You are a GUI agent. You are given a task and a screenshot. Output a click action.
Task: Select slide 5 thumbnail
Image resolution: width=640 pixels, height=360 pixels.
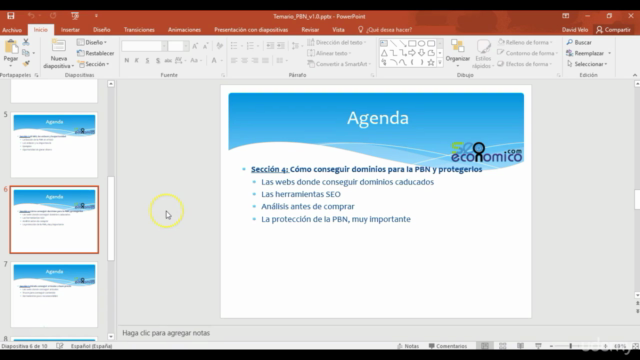click(54, 145)
